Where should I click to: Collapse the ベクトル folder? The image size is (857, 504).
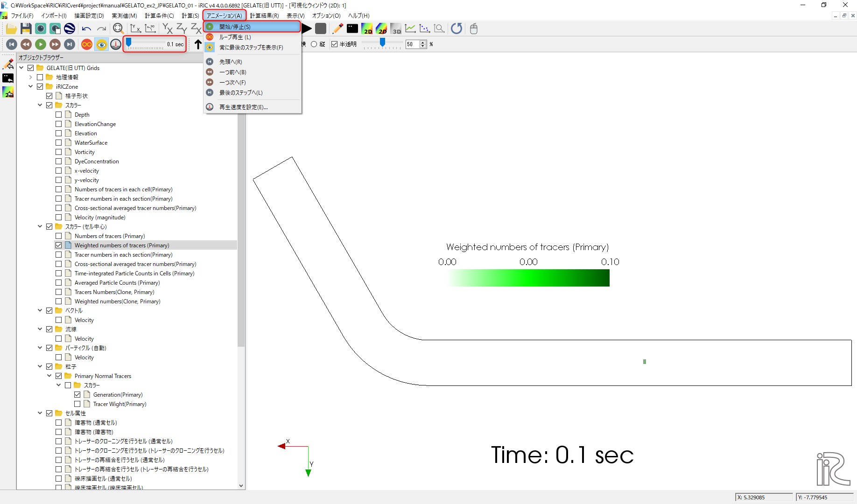40,310
